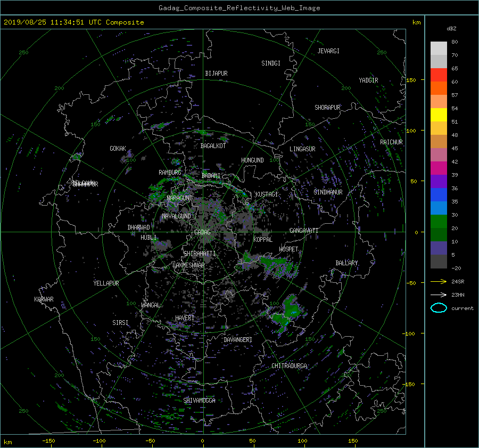Click the 'GADAG' label at radar center
479x448 pixels.
coord(203,232)
